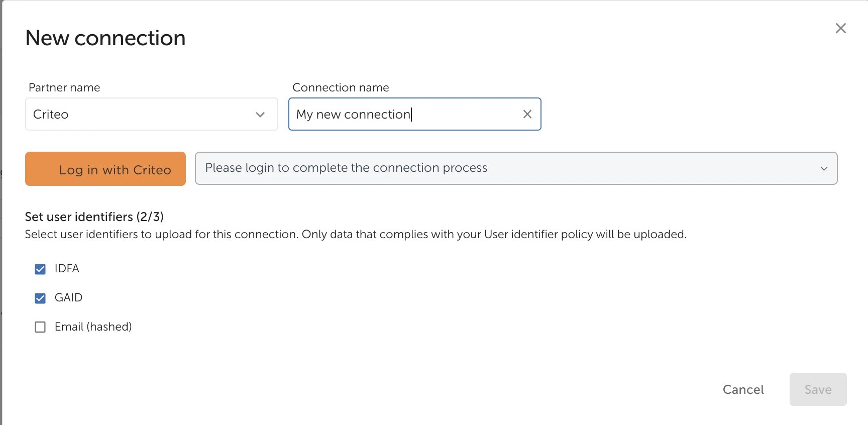Enable the Email (hashed) checkbox
Image resolution: width=868 pixels, height=425 pixels.
[x=40, y=327]
